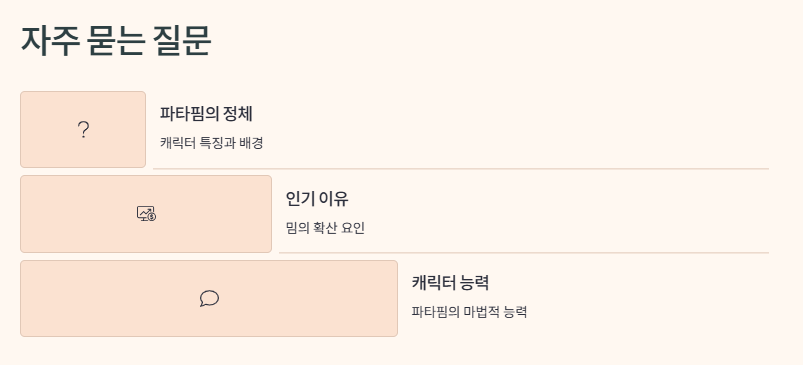803x365 pixels.
Task: Open the 파타핌의 정체 question title
Action: (x=206, y=114)
